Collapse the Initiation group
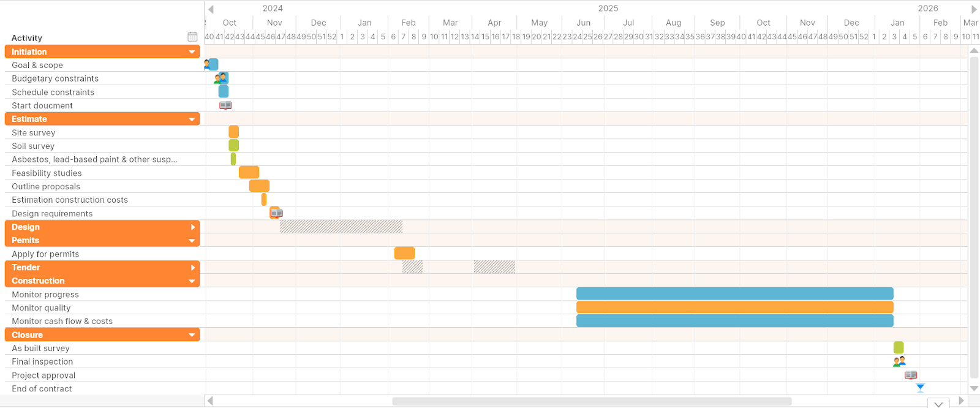Image resolution: width=980 pixels, height=408 pixels. tap(192, 52)
